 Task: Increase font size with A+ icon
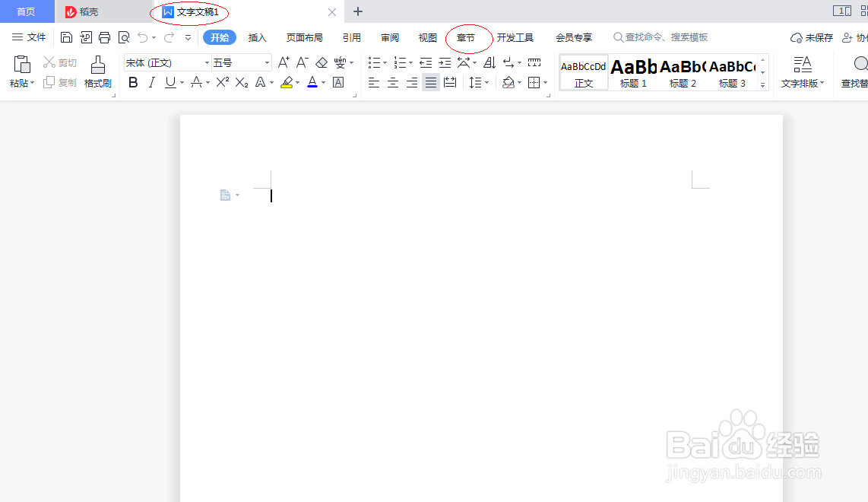tap(284, 62)
